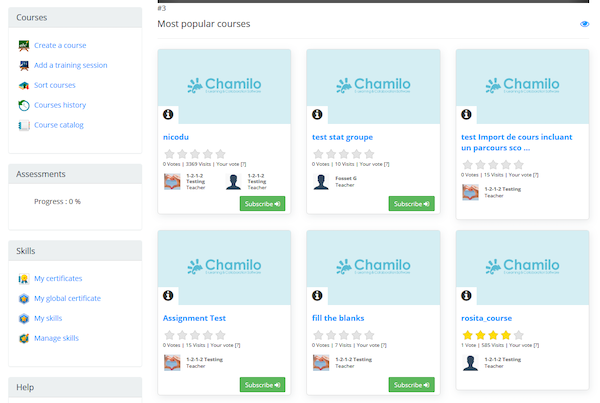Image resolution: width=600 pixels, height=403 pixels.
Task: Click the Skills panel header
Action: click(x=75, y=251)
